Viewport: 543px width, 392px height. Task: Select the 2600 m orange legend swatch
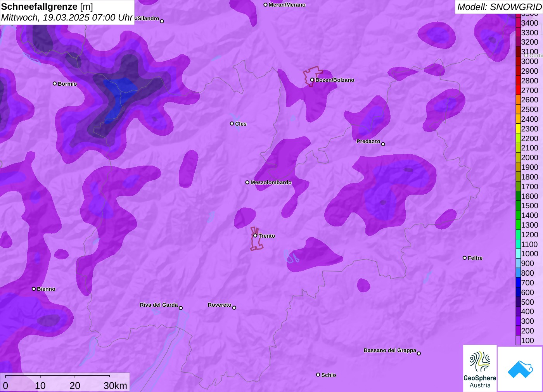(518, 100)
